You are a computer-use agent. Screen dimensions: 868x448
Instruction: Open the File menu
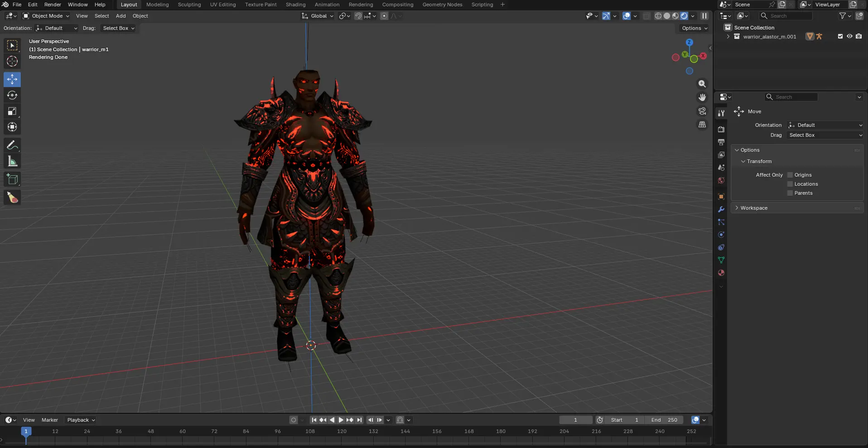click(17, 5)
